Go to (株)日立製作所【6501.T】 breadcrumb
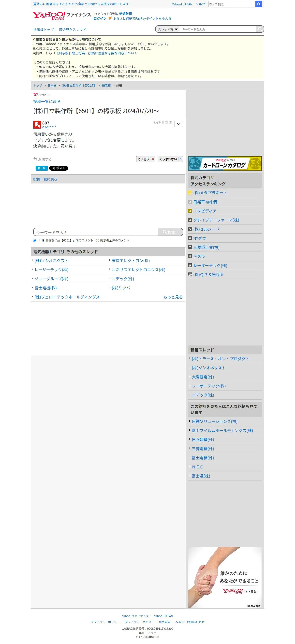295x644 pixels. pos(79,86)
